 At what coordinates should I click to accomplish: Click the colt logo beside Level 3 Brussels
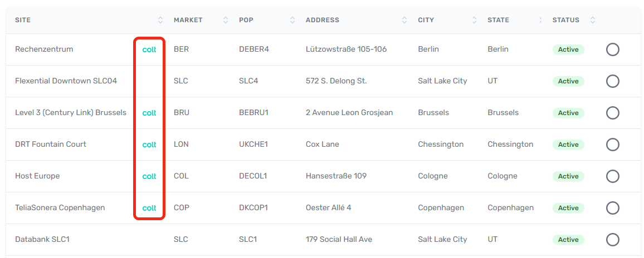(x=149, y=113)
